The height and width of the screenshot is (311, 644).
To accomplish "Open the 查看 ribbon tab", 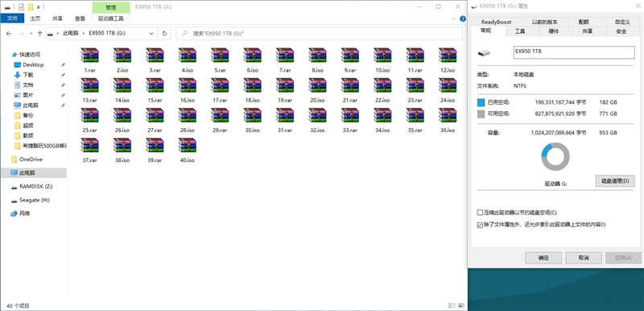I will 80,19.
